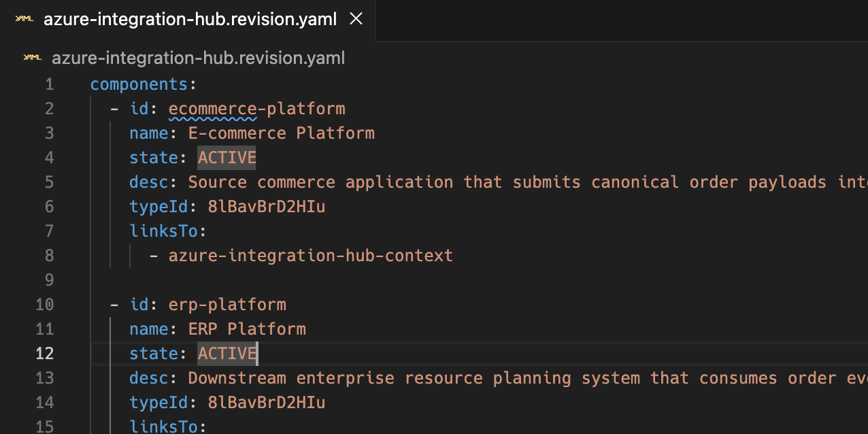This screenshot has height=434, width=868.
Task: Click the name value E-commerce Platform
Action: tap(281, 133)
